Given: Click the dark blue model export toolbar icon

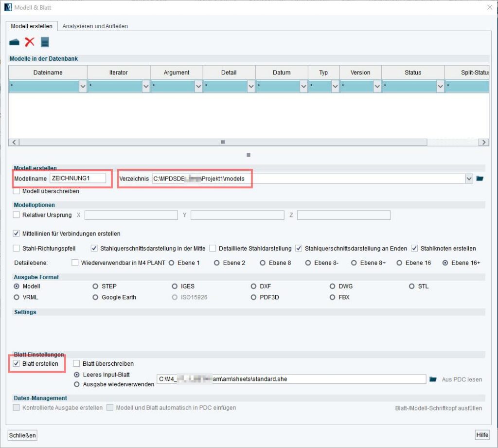Looking at the screenshot, I should (14, 42).
